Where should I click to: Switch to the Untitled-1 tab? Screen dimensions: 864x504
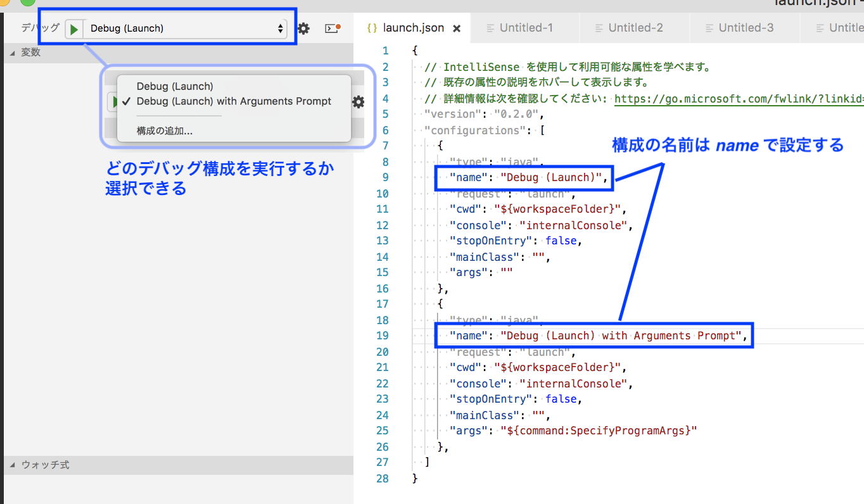pos(526,28)
